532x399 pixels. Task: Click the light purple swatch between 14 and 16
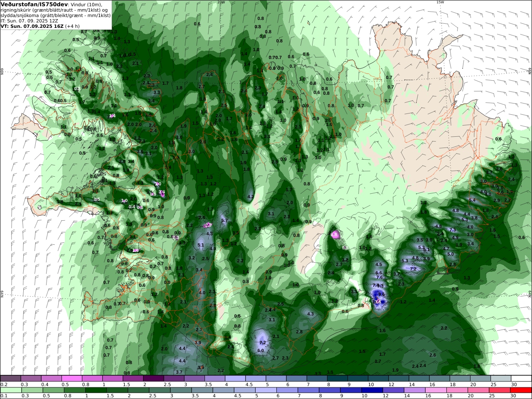click(414, 390)
